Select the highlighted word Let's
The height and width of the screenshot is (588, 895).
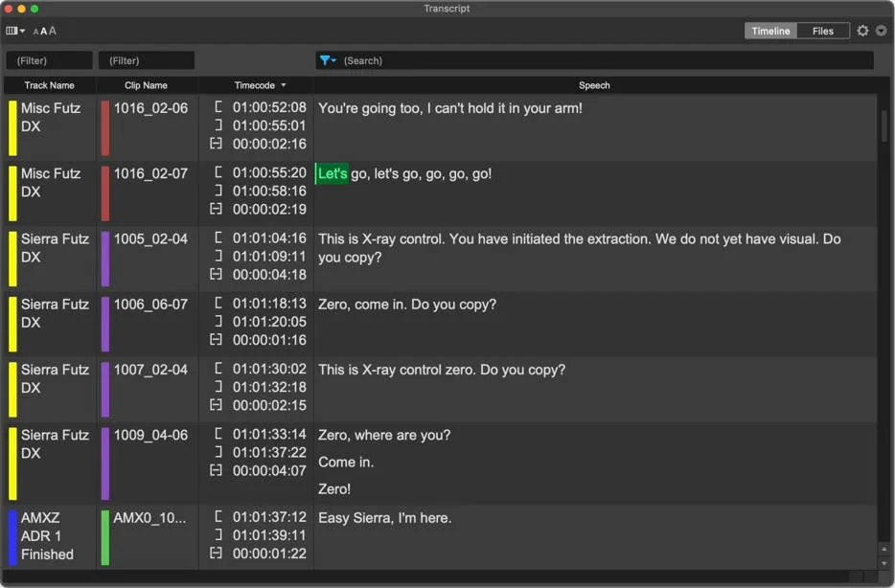point(332,173)
